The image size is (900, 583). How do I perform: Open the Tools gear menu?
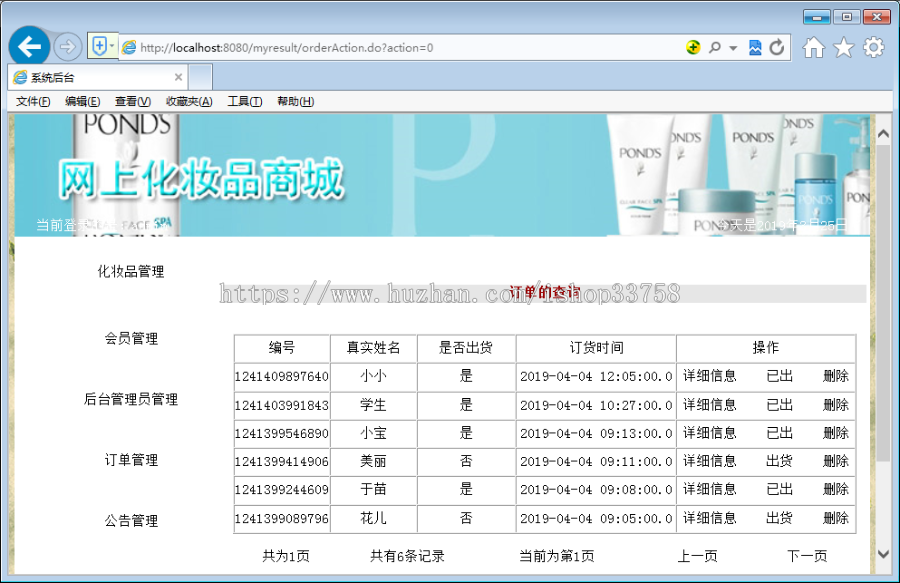point(872,46)
